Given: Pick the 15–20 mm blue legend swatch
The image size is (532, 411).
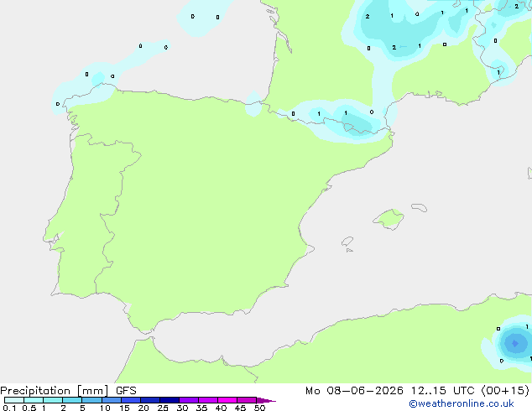Looking at the screenshot, I should pyautogui.click(x=131, y=400).
